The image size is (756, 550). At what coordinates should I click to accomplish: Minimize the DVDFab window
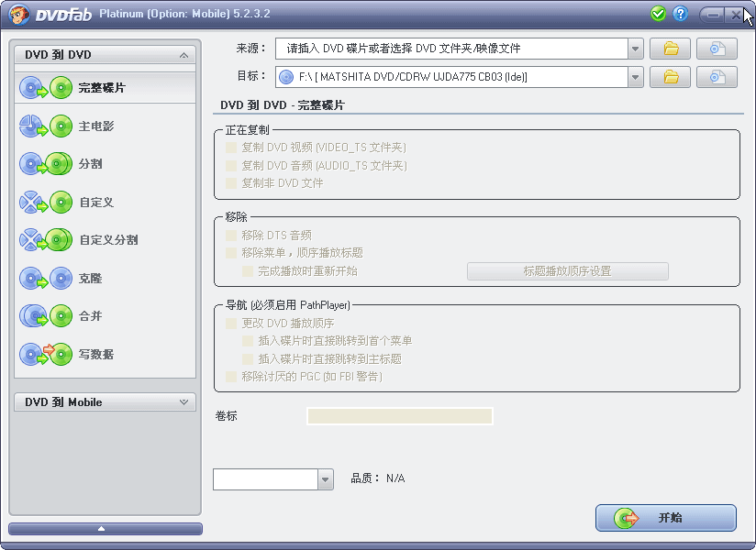pyautogui.click(x=713, y=15)
